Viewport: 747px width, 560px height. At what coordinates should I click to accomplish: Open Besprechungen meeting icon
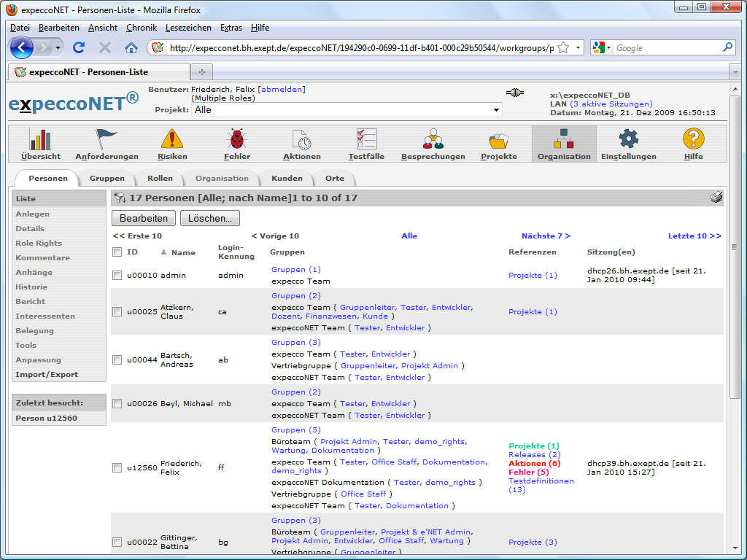click(x=433, y=139)
